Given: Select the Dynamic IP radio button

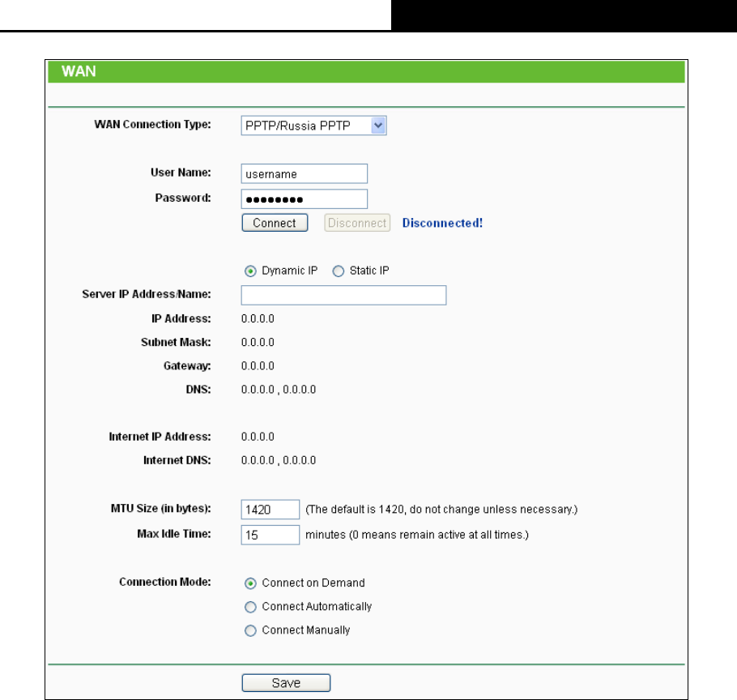Looking at the screenshot, I should [x=250, y=271].
